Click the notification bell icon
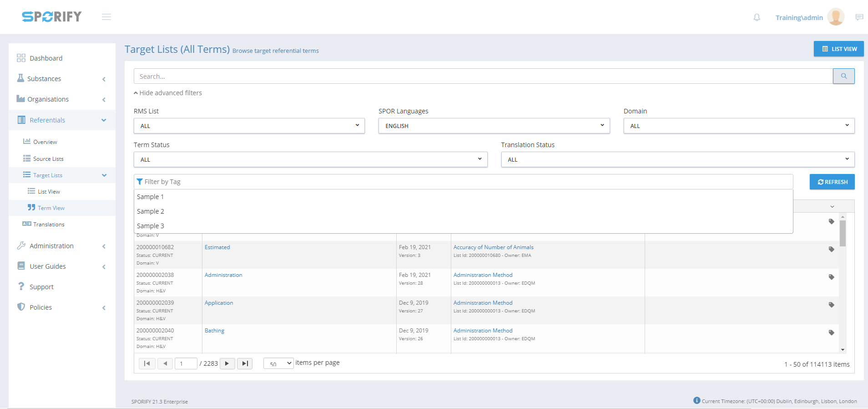Viewport: 868px width, 409px height. pos(757,17)
